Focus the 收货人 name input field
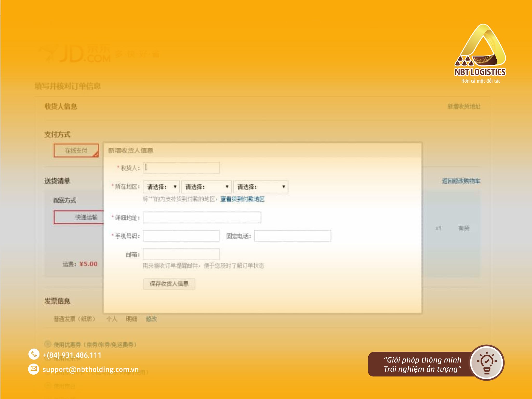This screenshot has height=399, width=532. pos(181,168)
